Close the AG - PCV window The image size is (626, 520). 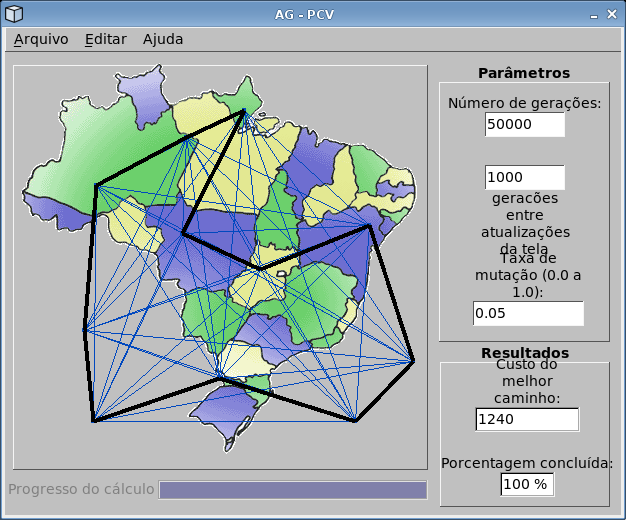[612, 13]
